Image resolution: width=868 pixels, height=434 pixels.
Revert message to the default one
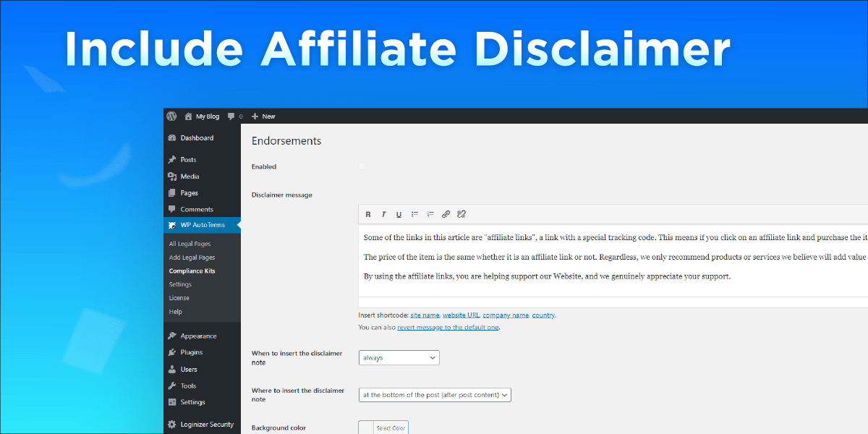pyautogui.click(x=448, y=328)
